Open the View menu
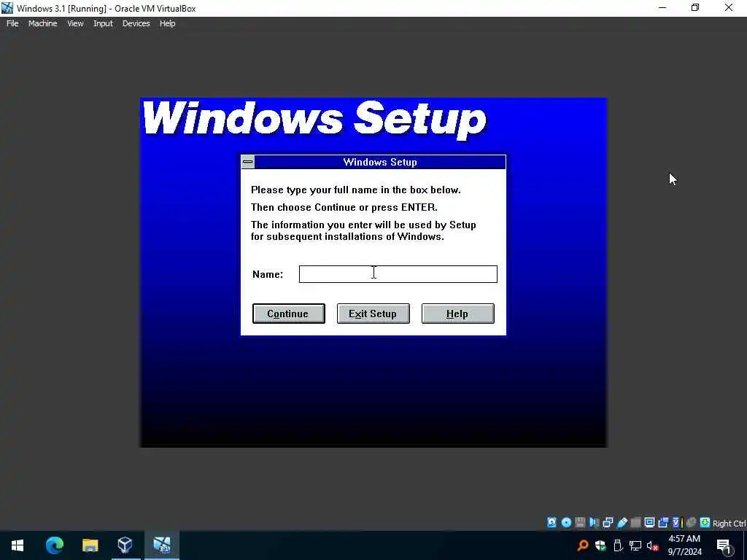Viewport: 747px width, 560px height. tap(75, 23)
